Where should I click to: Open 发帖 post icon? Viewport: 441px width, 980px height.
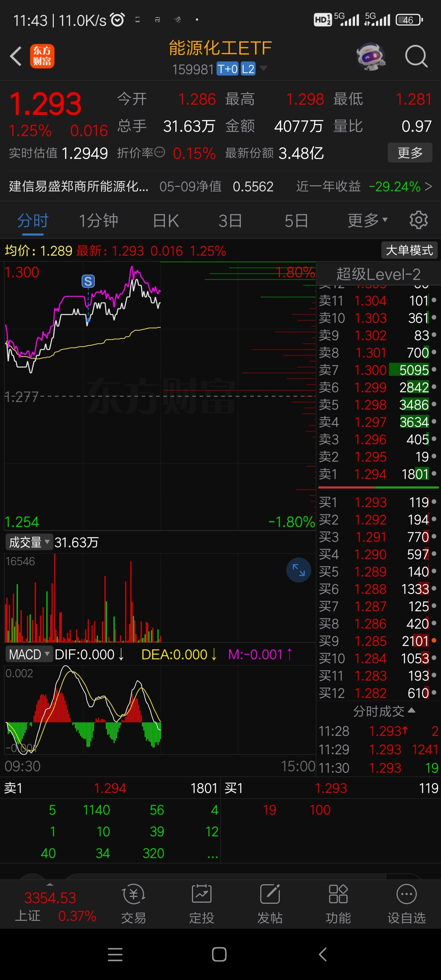click(x=270, y=904)
